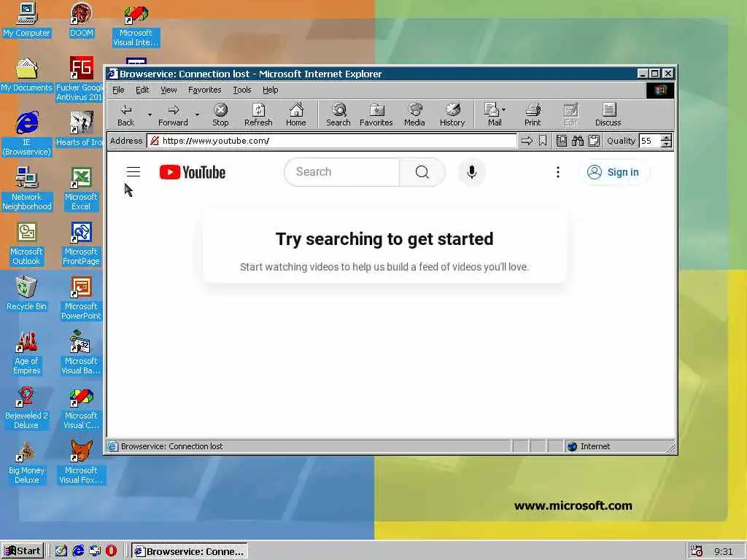Select the My Computer desktop icon
This screenshot has height=560, width=747.
[x=26, y=20]
